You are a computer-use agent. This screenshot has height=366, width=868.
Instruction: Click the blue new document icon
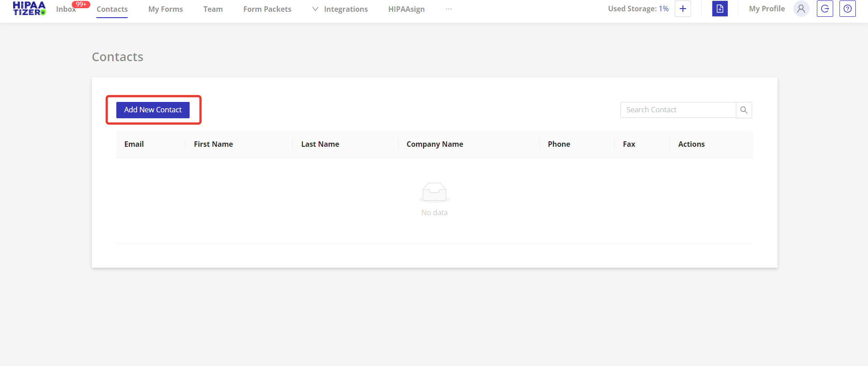pos(720,9)
